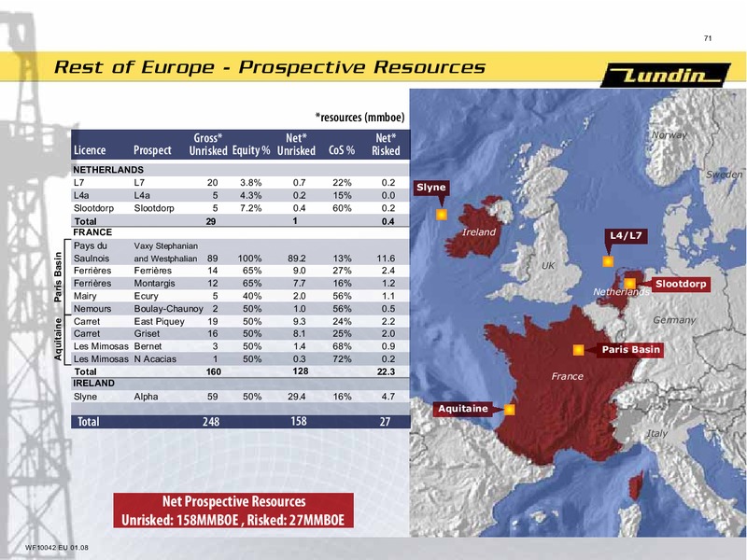Click the 29.4 net unrisked value
747x560 pixels.
click(297, 397)
